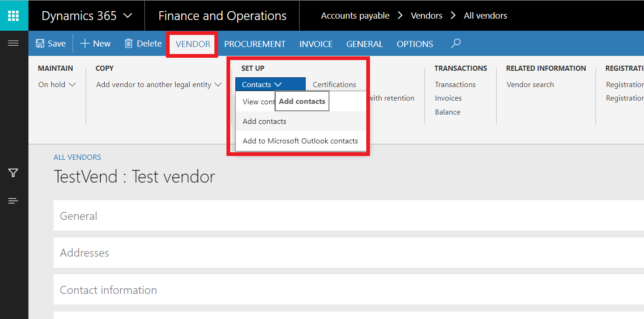Open the Office app launcher grid
Image resolution: width=644 pixels, height=319 pixels.
point(14,15)
